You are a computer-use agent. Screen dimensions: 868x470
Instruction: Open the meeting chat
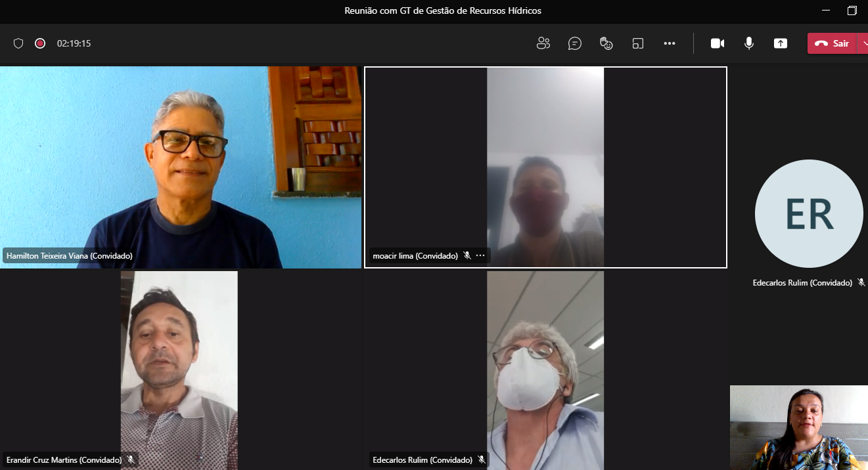[x=575, y=43]
